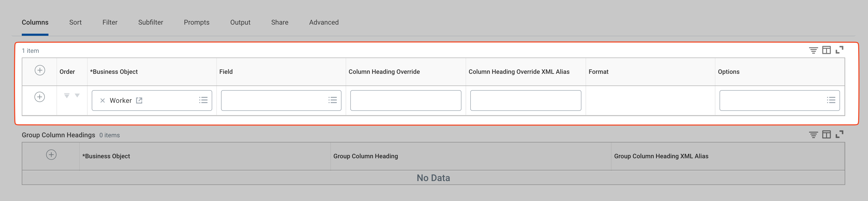Filter the columns grid
Image resolution: width=868 pixels, height=201 pixels.
tap(813, 51)
